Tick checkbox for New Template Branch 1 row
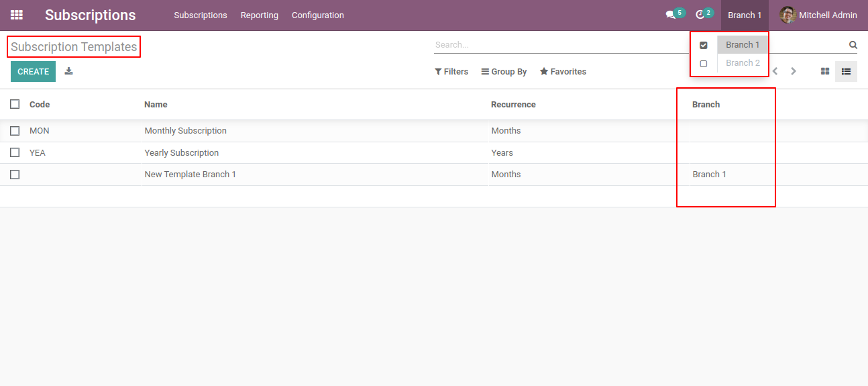Screen dimensions: 868x386 (x=15, y=175)
